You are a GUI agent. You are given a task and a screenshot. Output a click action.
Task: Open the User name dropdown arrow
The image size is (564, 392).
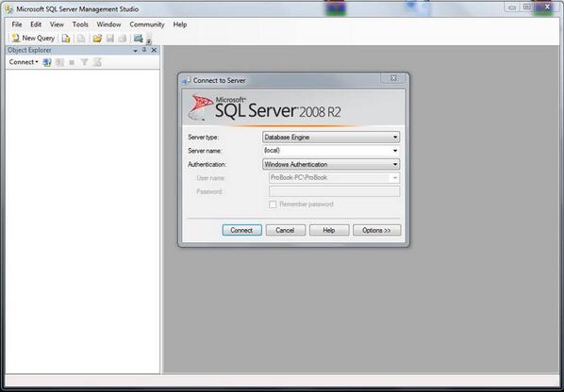[395, 178]
